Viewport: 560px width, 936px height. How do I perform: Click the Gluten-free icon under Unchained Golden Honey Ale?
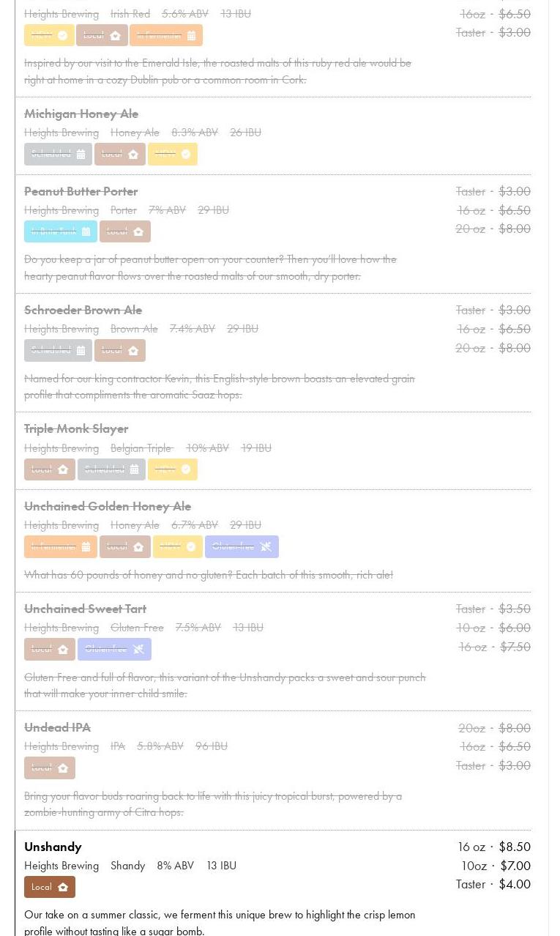(x=266, y=546)
